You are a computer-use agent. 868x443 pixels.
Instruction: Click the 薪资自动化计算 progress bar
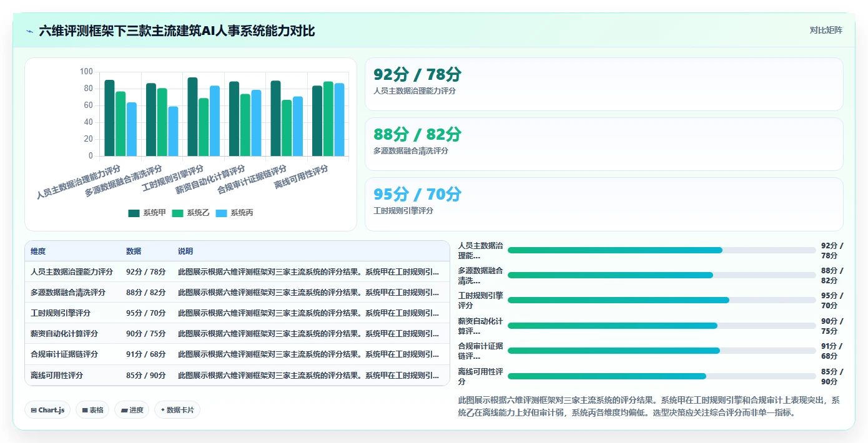point(662,326)
